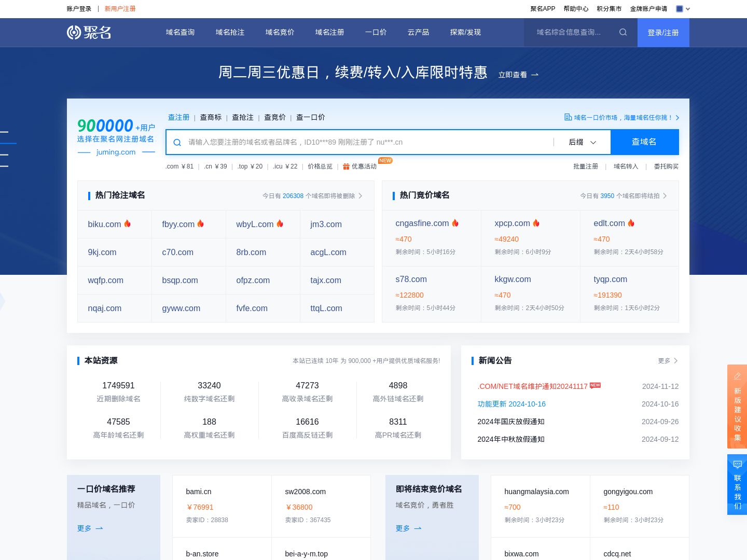Click chevron beside 更多 in 新闻公告

(x=675, y=361)
